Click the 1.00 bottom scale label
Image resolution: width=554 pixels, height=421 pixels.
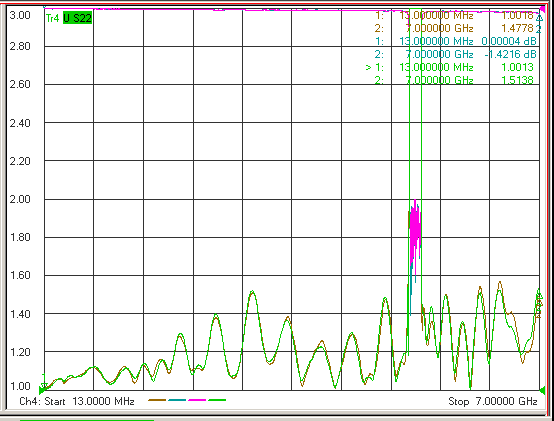coord(20,386)
